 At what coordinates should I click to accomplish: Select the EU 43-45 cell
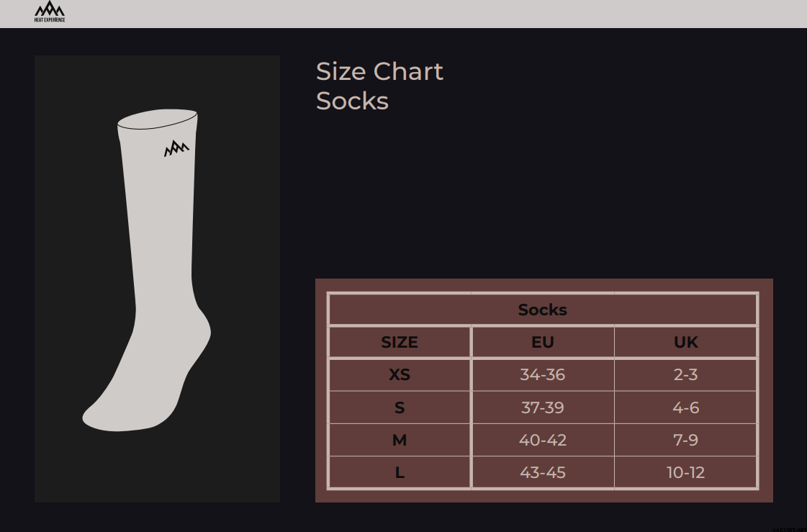coord(543,472)
